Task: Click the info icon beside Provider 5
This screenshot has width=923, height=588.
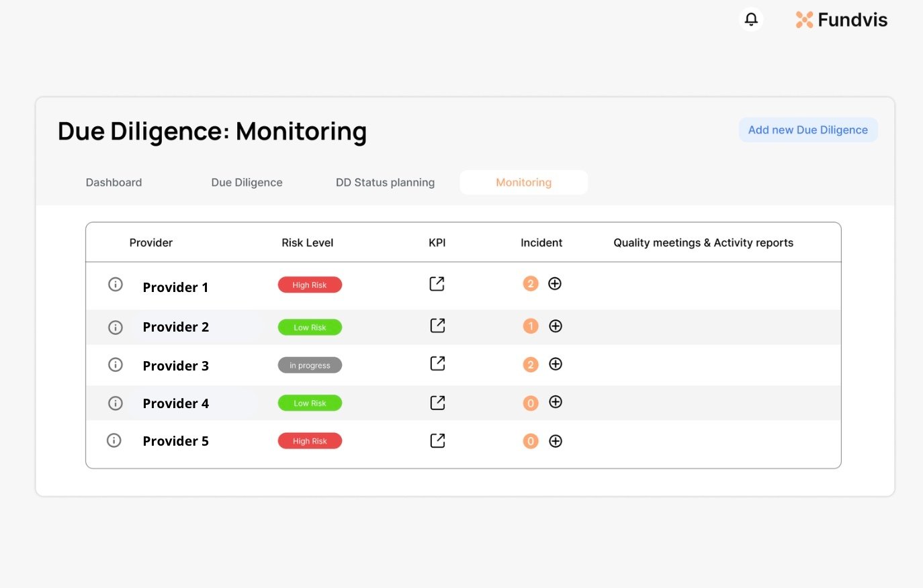Action: click(x=114, y=440)
